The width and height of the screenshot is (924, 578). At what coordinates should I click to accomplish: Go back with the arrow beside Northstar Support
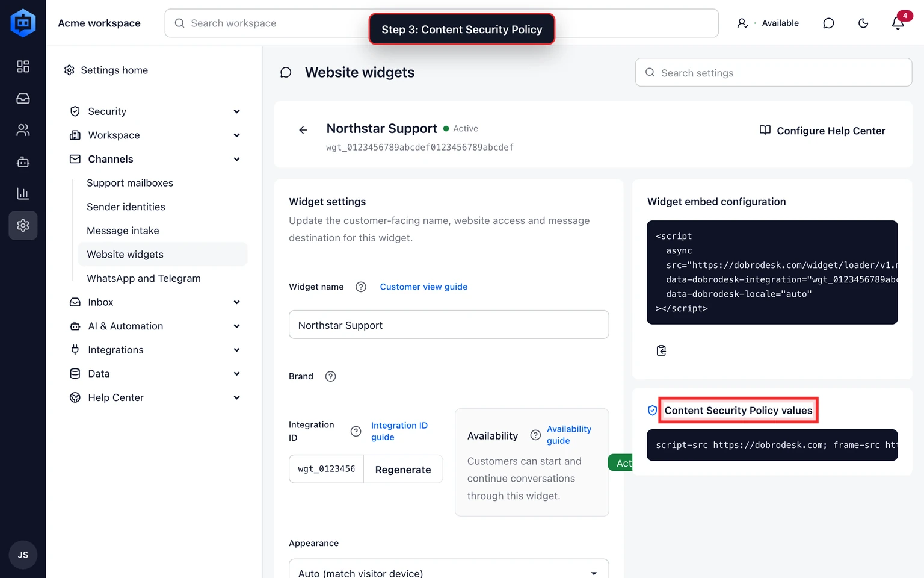[x=303, y=130]
